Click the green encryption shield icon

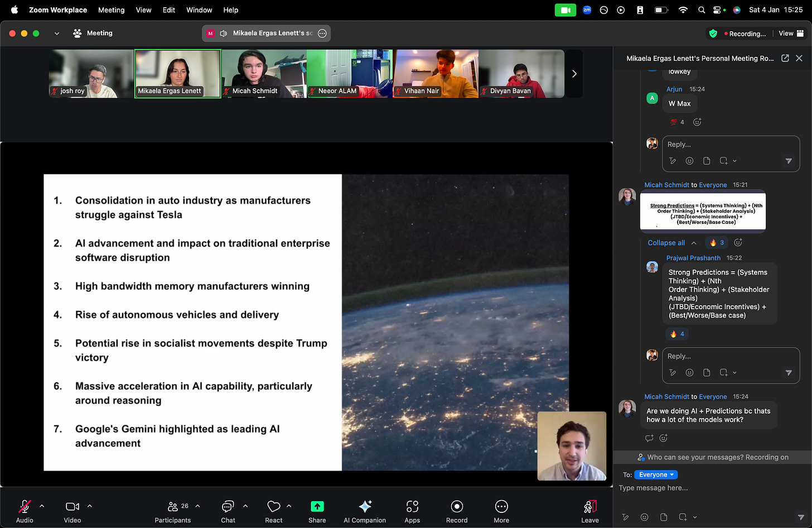(713, 33)
